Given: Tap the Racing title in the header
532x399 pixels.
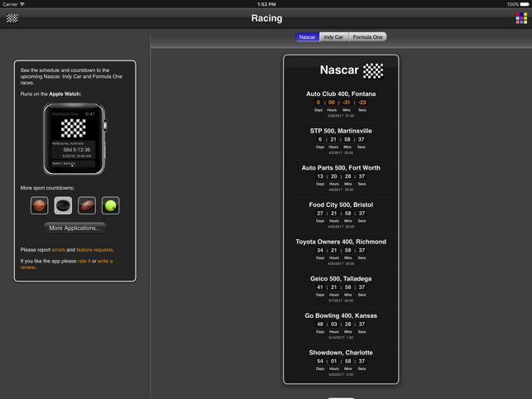Looking at the screenshot, I should click(266, 18).
